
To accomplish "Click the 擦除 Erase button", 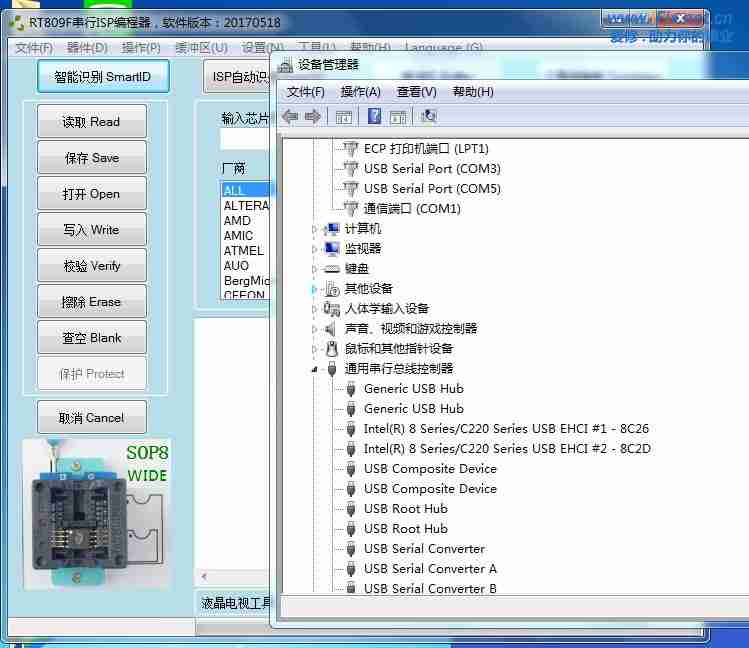I will pos(91,302).
